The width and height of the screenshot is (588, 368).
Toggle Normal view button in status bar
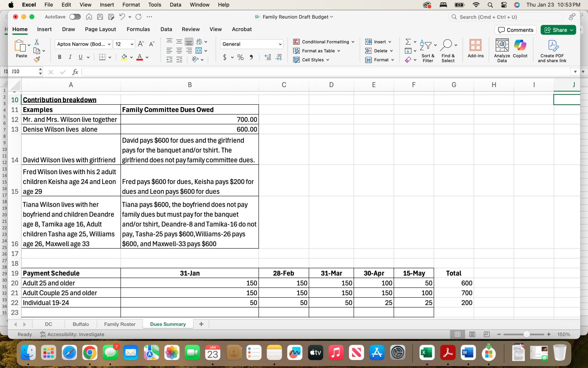coord(458,334)
